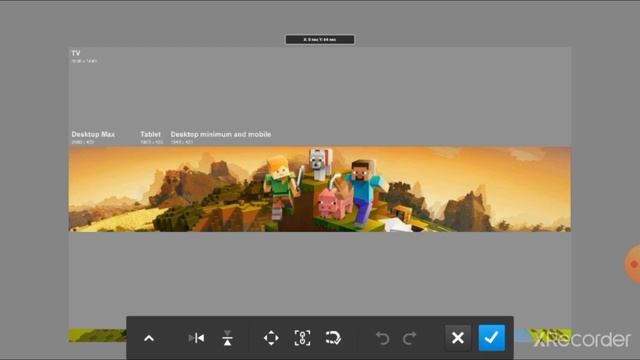Screen dimensions: 640x360
Task: Undo the last change
Action: (x=382, y=338)
